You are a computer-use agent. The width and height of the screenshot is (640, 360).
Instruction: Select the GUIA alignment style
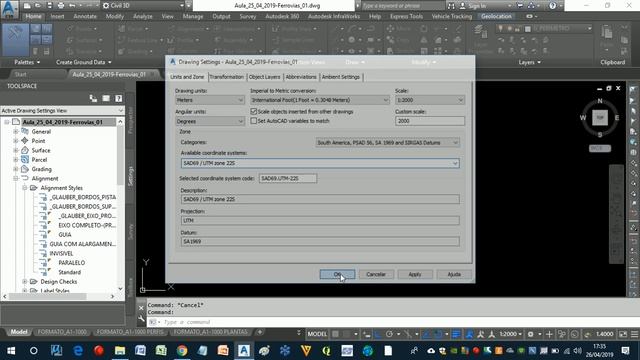coord(65,235)
